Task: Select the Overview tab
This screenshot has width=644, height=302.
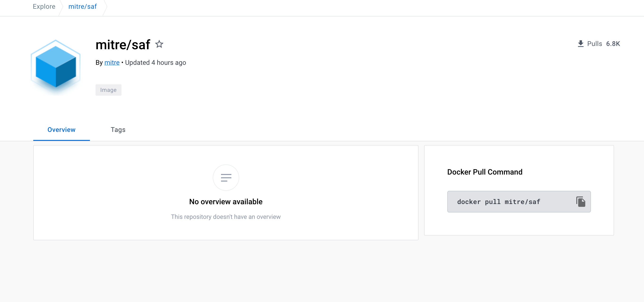Action: pyautogui.click(x=62, y=130)
